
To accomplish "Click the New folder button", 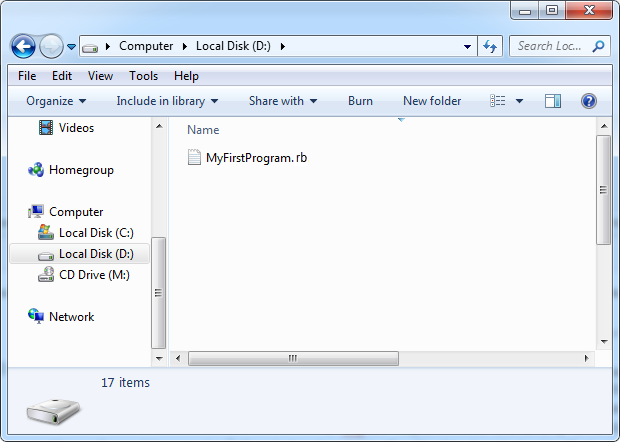I will click(432, 101).
